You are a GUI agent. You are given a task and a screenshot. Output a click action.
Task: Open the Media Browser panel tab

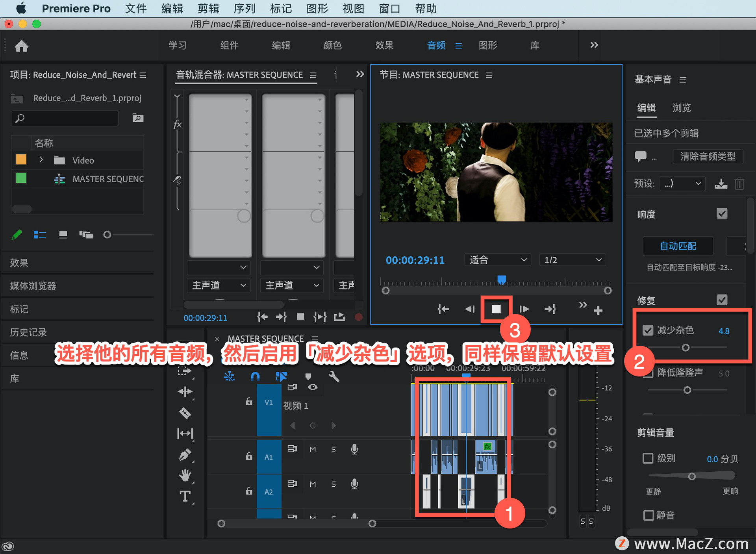pos(33,286)
